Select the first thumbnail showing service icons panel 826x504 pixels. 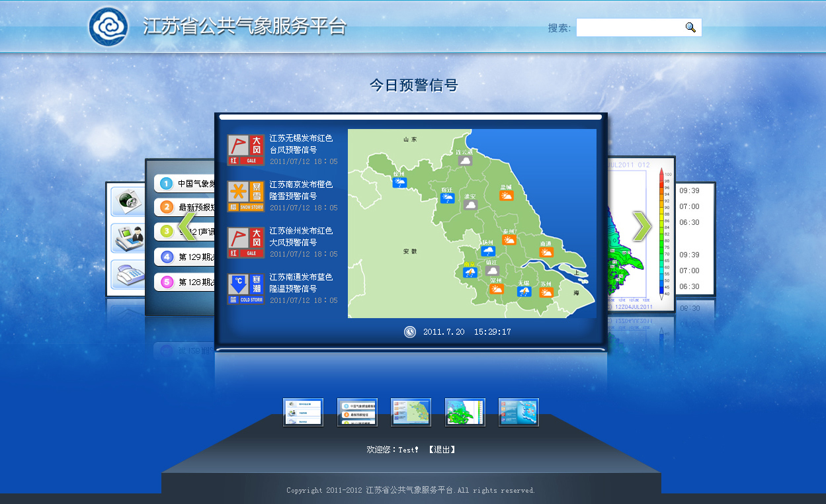click(x=303, y=413)
